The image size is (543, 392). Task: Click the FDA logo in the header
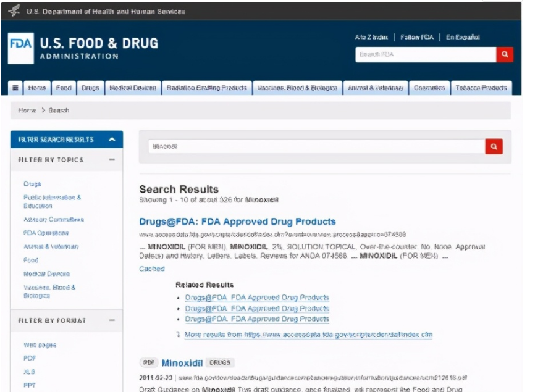click(21, 48)
